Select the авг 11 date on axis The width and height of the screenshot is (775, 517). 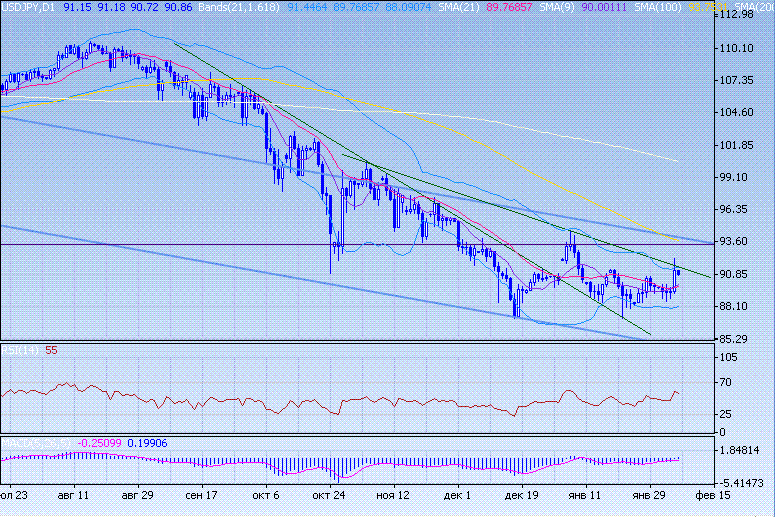pos(74,495)
